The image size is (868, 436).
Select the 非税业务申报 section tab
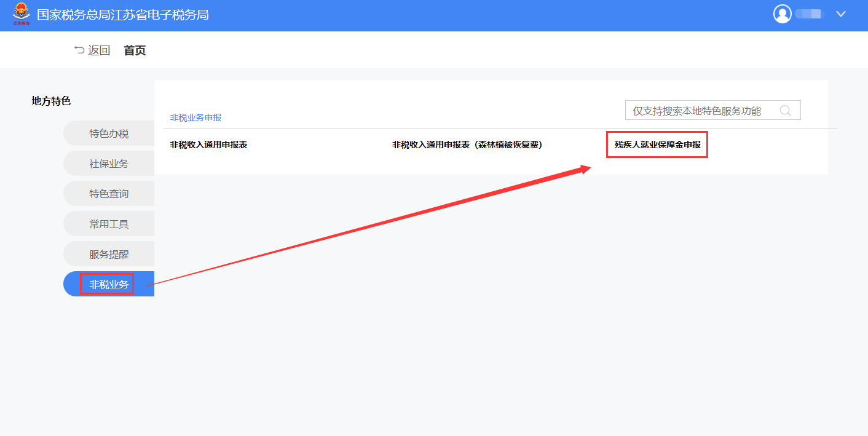(195, 117)
